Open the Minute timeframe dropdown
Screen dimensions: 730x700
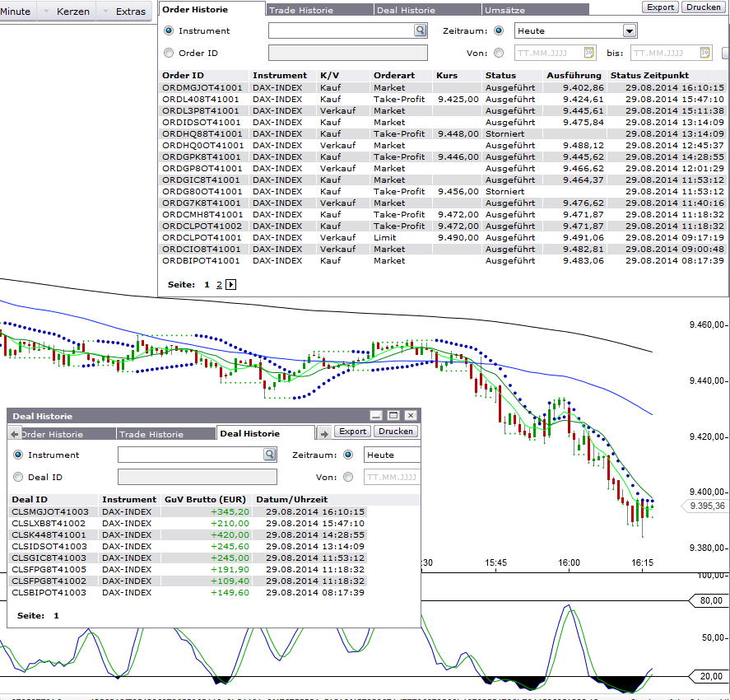tap(16, 12)
